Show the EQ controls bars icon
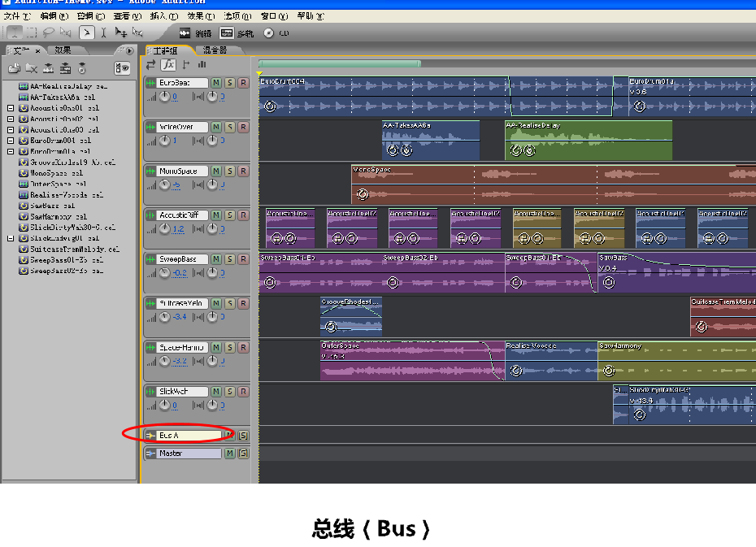Screen dimensions: 756x547 202,64
